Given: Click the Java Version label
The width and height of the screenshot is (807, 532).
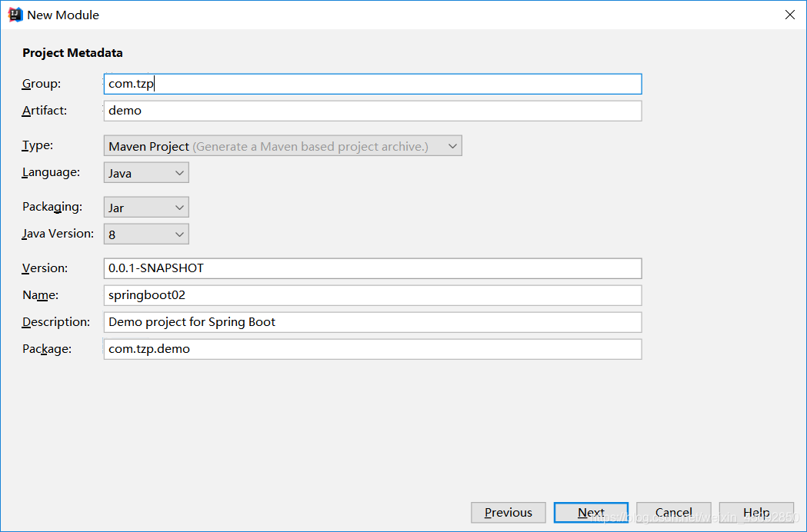Looking at the screenshot, I should coord(58,234).
